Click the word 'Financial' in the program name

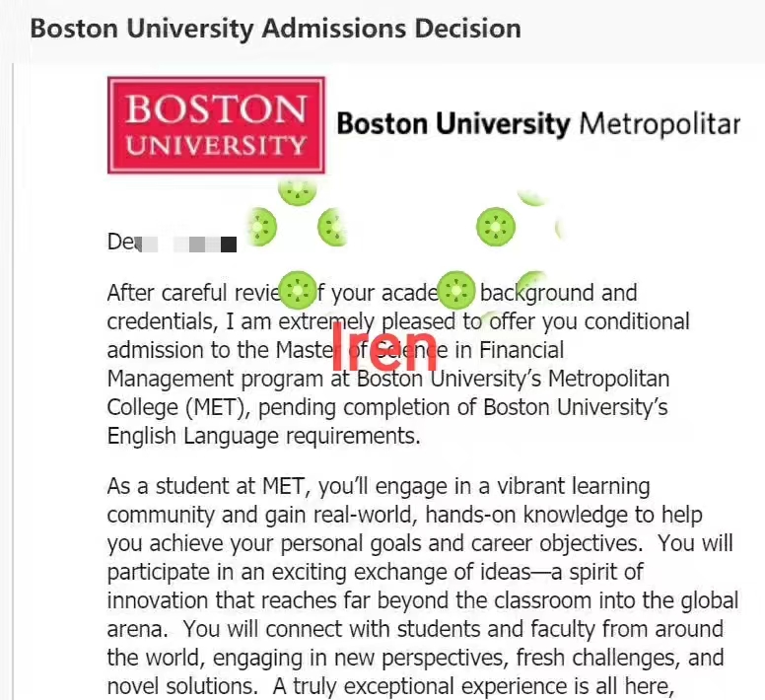tap(522, 350)
